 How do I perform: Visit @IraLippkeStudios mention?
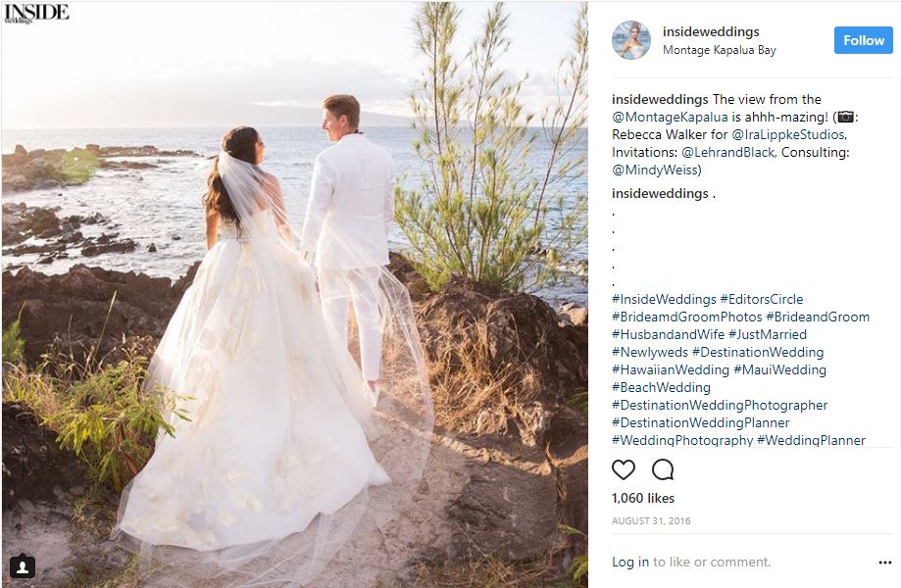[788, 135]
